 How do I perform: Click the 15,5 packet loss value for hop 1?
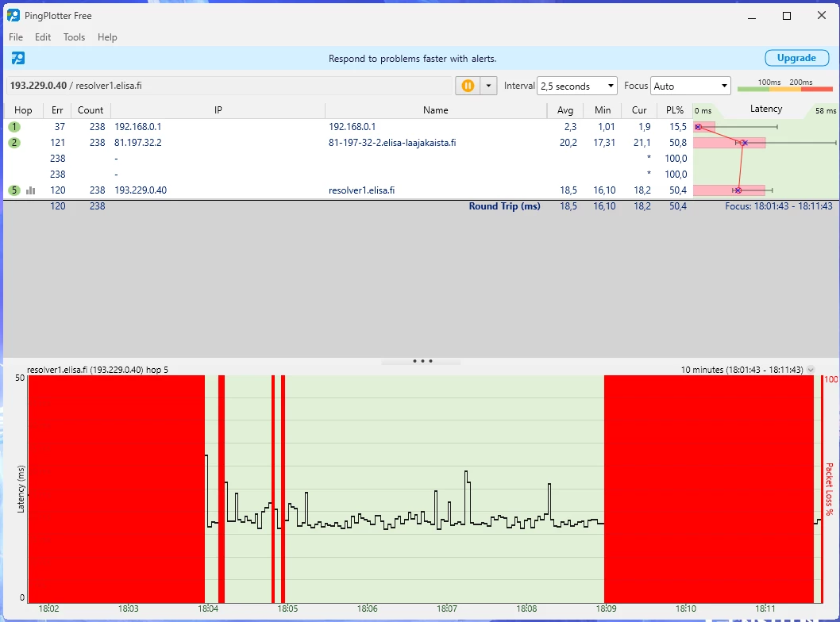coord(678,127)
